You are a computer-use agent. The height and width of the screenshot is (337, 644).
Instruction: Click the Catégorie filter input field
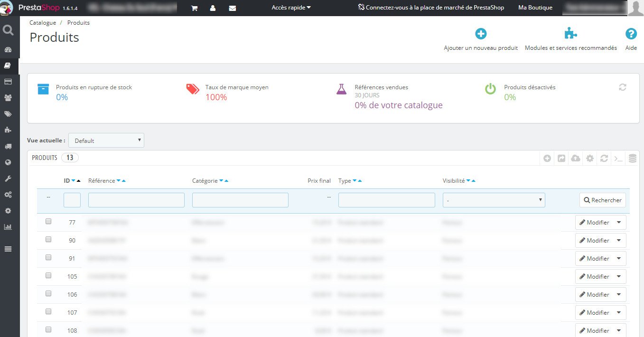pos(240,200)
